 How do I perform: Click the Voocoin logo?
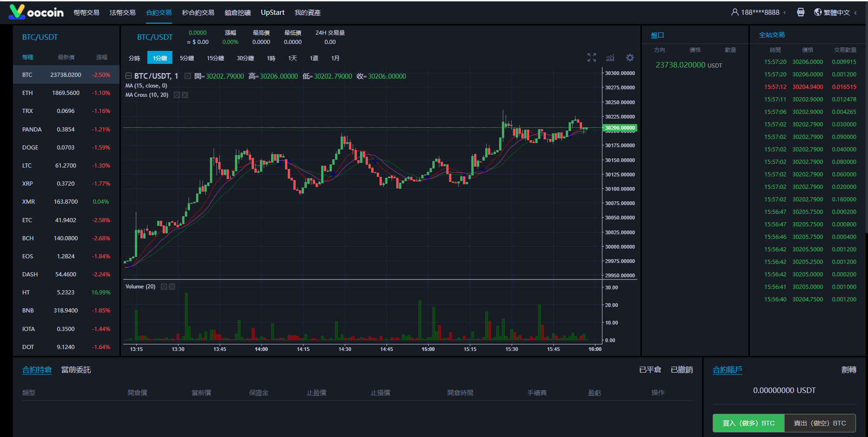[x=36, y=12]
